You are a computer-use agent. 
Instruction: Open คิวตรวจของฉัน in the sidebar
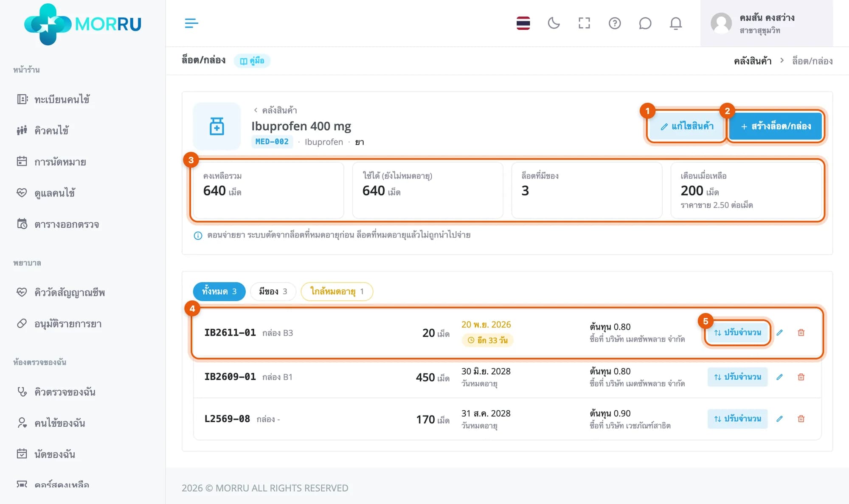tap(56, 392)
